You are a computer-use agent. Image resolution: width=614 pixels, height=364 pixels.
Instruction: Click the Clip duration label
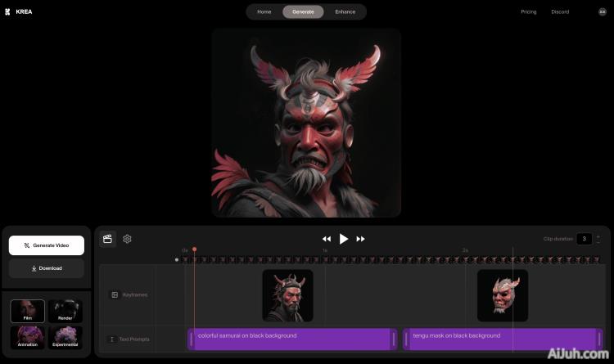558,239
